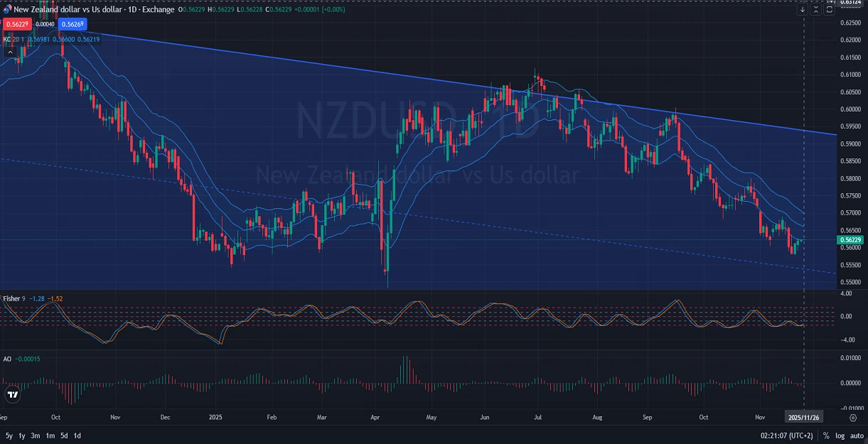Click the New Zealand dollar vs Us dollar title

click(66, 9)
